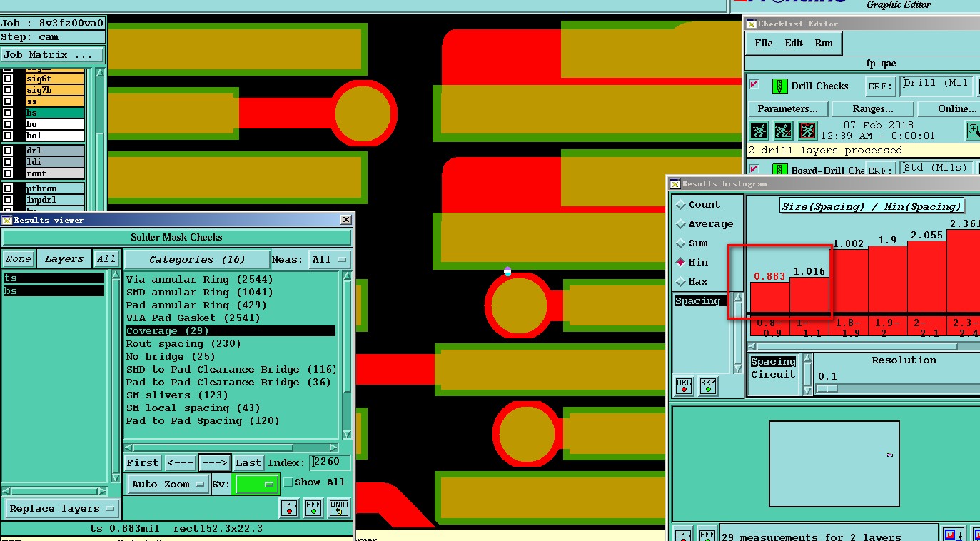Select ts layer in Results viewer

pos(54,278)
